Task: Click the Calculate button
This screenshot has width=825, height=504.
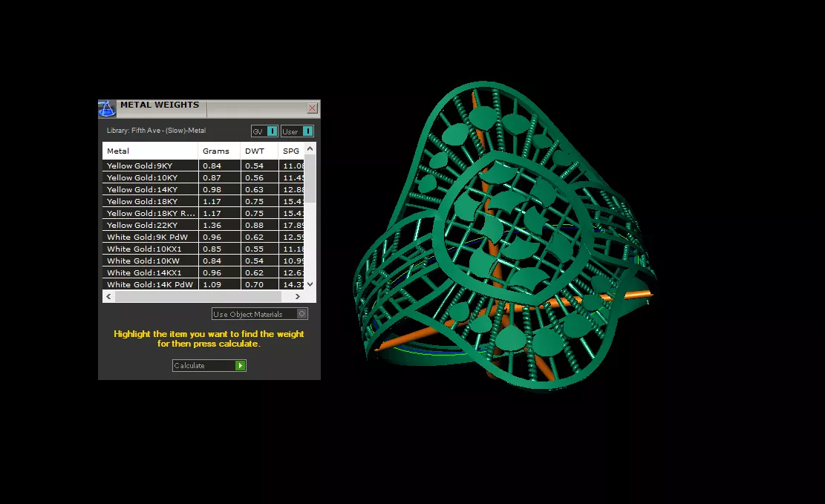Action: [x=209, y=366]
